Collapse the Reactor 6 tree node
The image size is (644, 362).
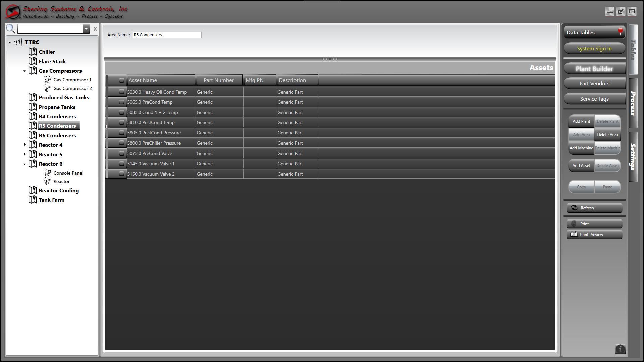[x=24, y=164]
